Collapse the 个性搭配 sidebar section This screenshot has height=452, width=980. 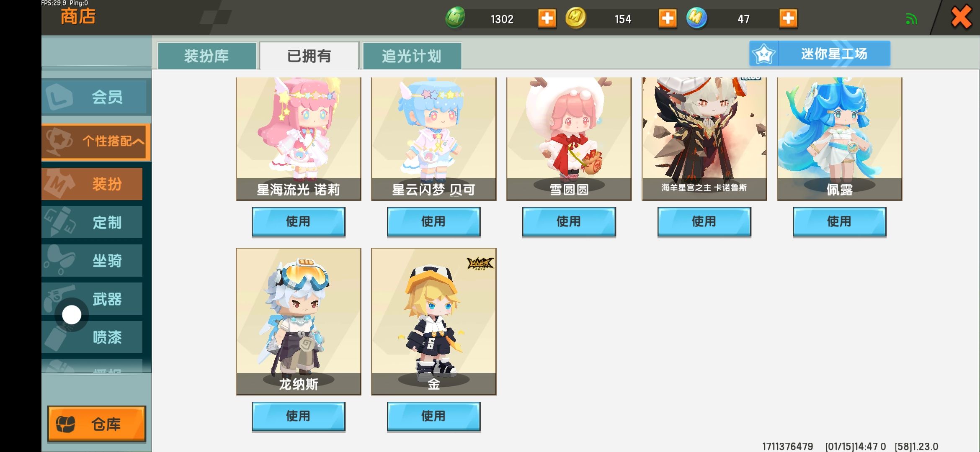point(96,141)
